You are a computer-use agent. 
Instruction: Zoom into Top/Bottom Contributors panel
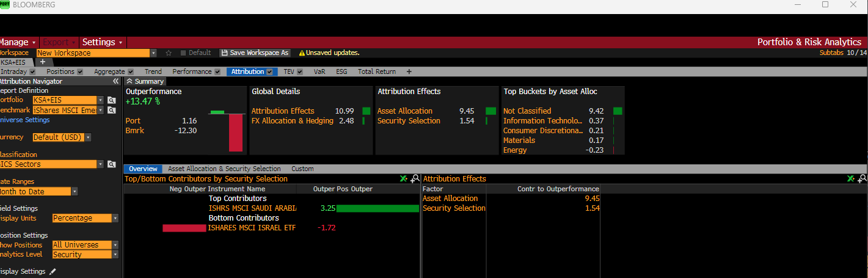click(x=415, y=178)
